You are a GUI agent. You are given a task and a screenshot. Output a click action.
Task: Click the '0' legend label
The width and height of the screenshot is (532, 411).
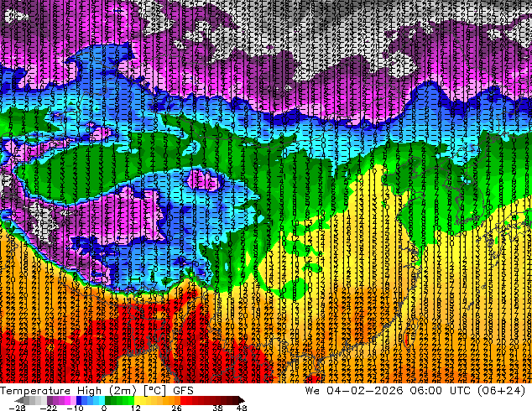104,408
